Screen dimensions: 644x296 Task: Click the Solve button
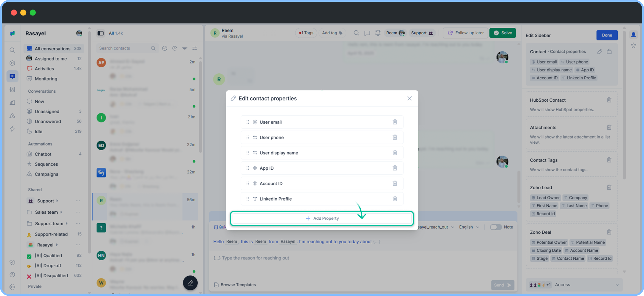[x=503, y=33]
